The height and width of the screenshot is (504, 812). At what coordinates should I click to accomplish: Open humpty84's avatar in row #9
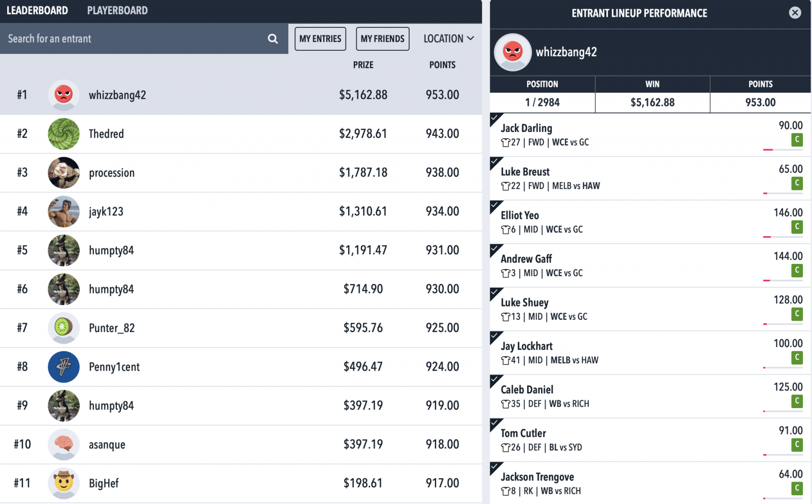(x=63, y=406)
